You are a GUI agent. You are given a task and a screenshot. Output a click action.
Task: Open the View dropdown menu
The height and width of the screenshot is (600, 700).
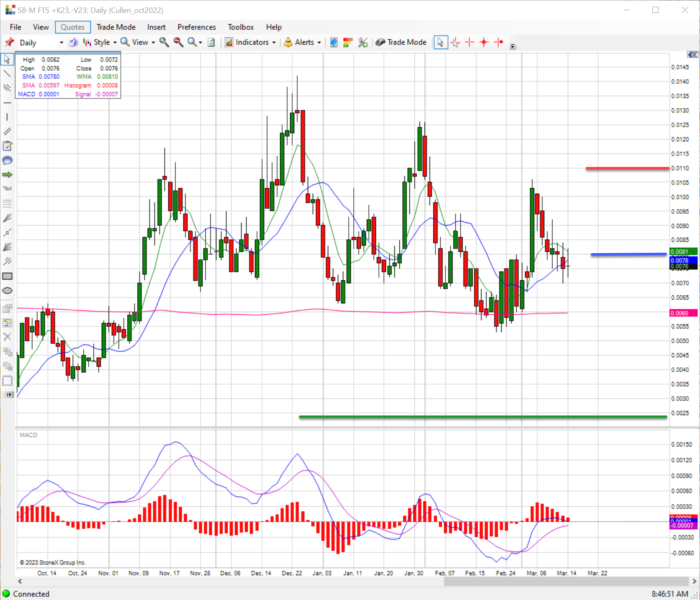point(138,42)
